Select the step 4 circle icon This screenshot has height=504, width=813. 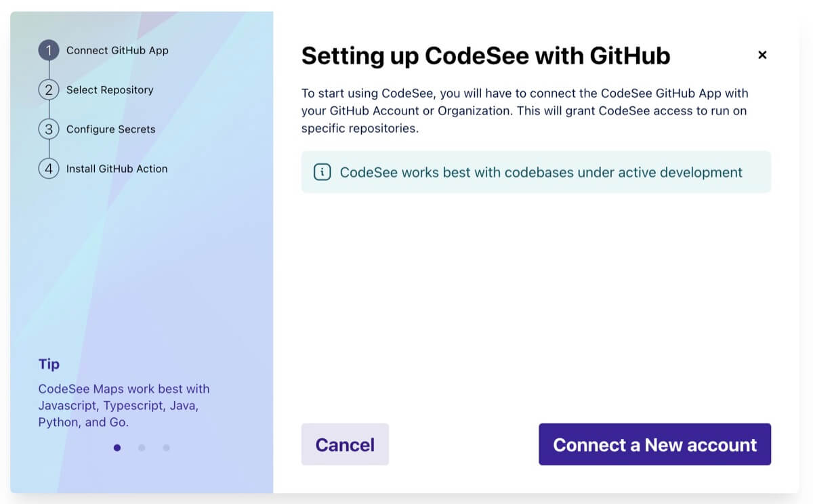pos(49,169)
